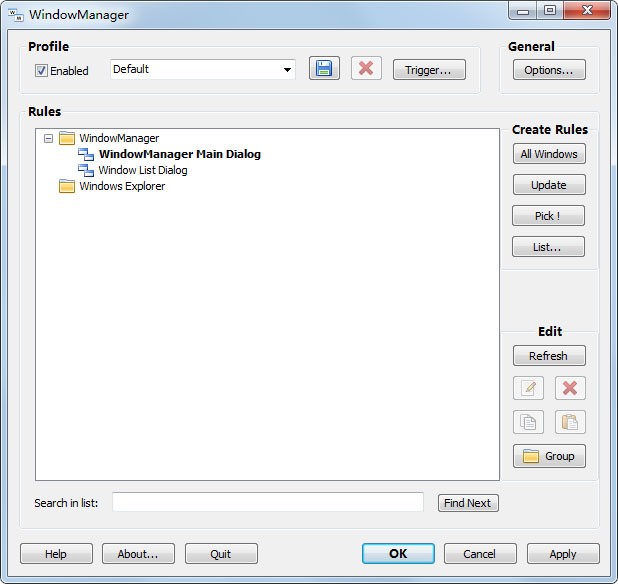Close the WindowManager window
The height and width of the screenshot is (584, 618).
coord(587,10)
